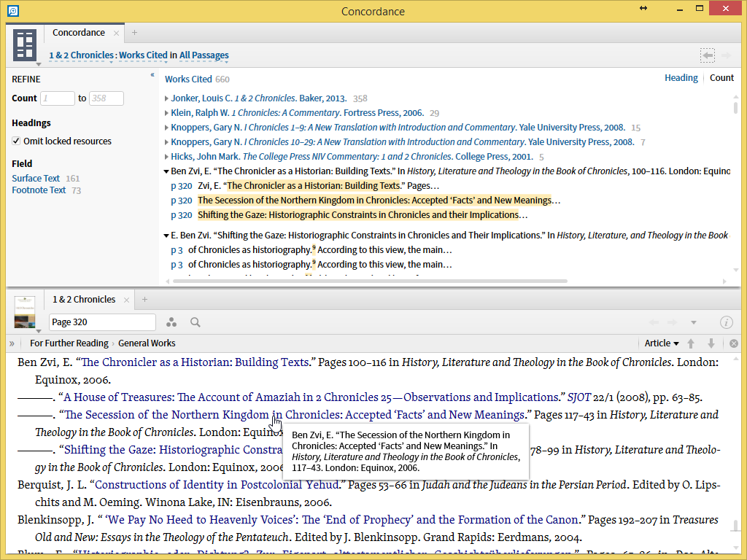Screen dimensions: 747x560
Task: Switch to the 1 & 2 Chronicles tab
Action: tap(83, 300)
